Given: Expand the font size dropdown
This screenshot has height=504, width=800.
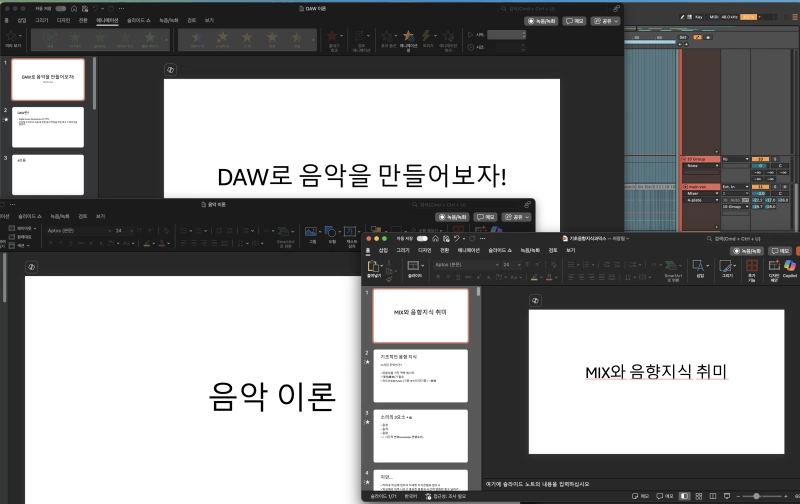Looking at the screenshot, I should 511,264.
